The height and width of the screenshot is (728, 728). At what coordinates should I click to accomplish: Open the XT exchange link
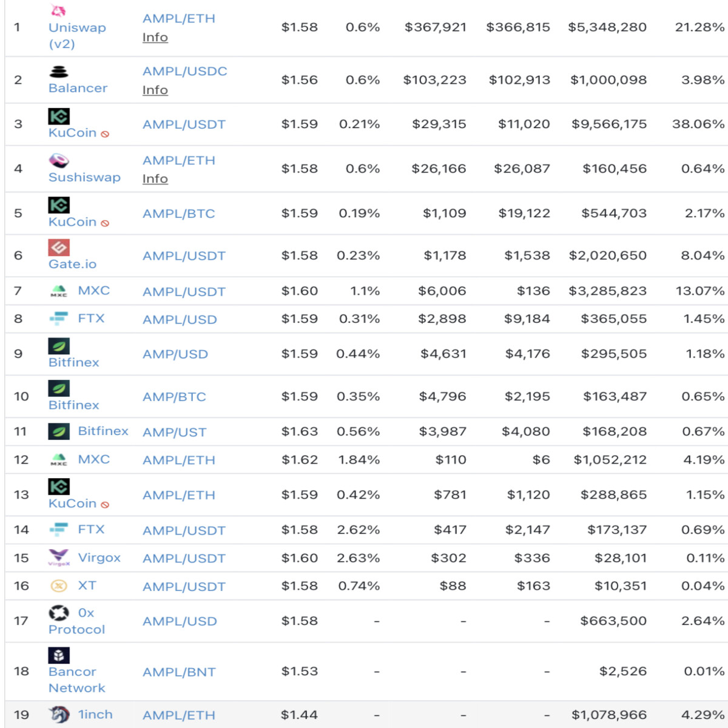[x=87, y=585]
